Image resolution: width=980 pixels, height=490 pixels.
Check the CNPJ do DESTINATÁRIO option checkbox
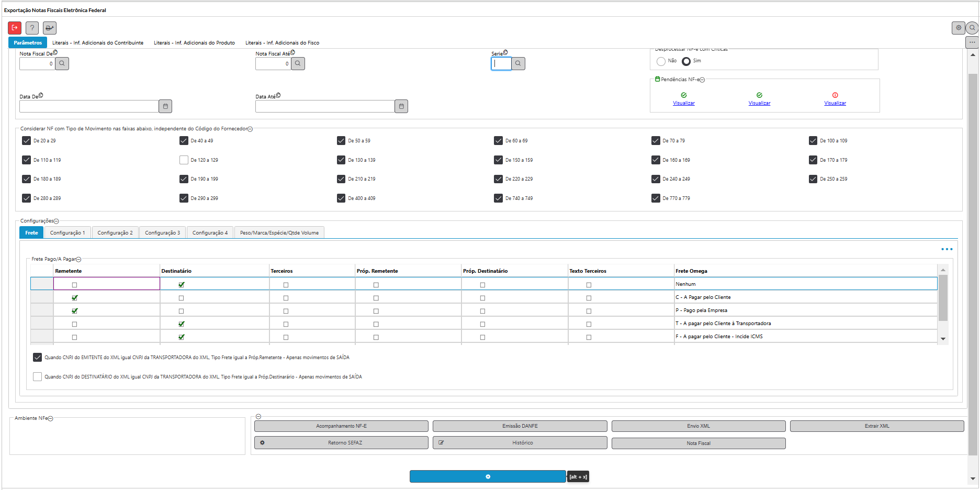[37, 377]
